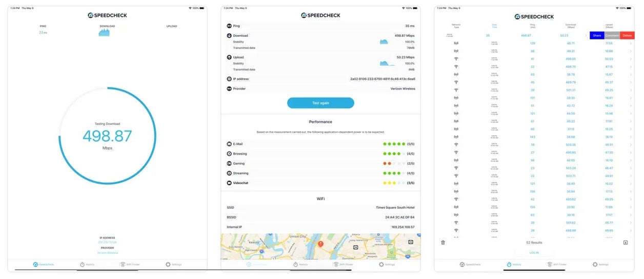Viewport: 644px width, 279px height.
Task: Click the blue Share button
Action: 597,35
